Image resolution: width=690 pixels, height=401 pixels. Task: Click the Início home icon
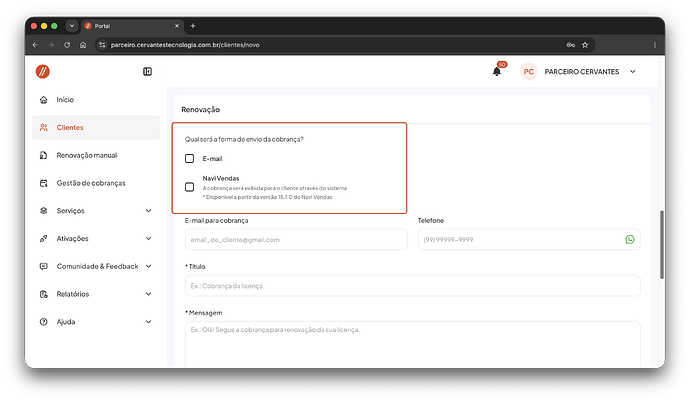coord(44,100)
